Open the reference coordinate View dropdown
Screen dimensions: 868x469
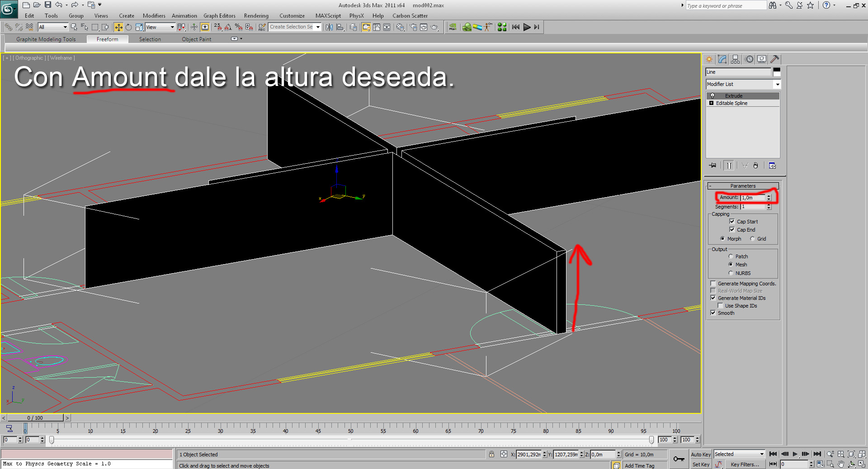160,27
